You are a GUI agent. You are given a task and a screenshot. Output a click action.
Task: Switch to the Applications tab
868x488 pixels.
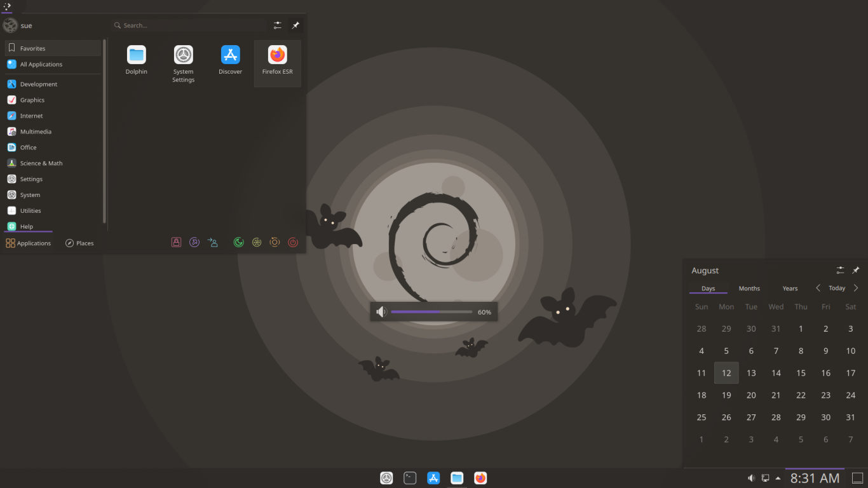(28, 243)
